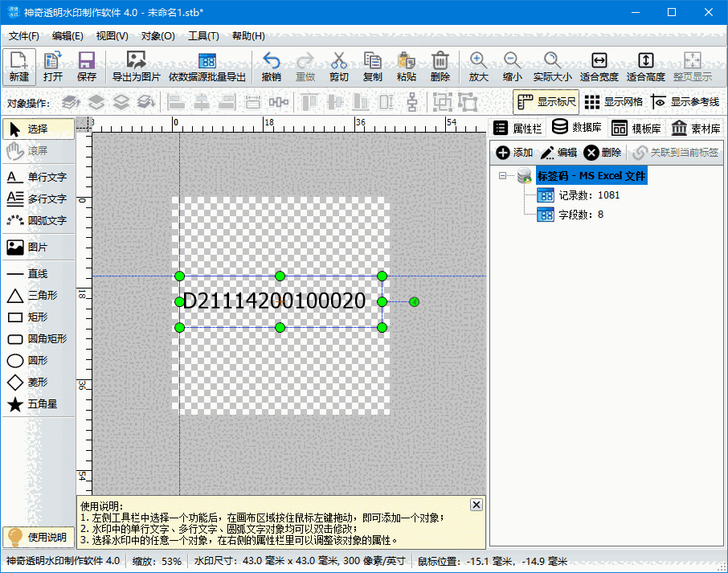Viewport: 728px width, 573px height.
Task: Select the picture tool (图片)
Action: (x=38, y=247)
